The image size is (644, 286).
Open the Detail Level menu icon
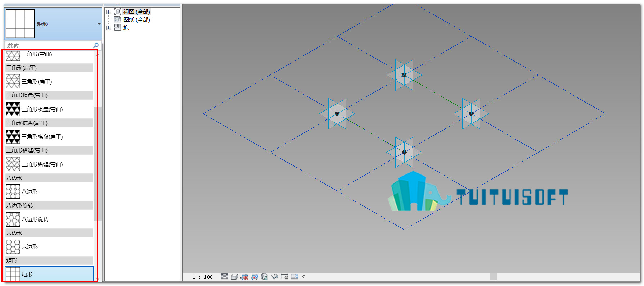pyautogui.click(x=225, y=277)
